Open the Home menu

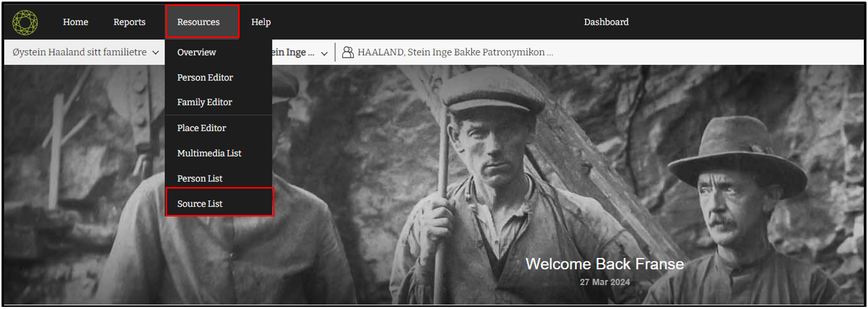coord(76,22)
